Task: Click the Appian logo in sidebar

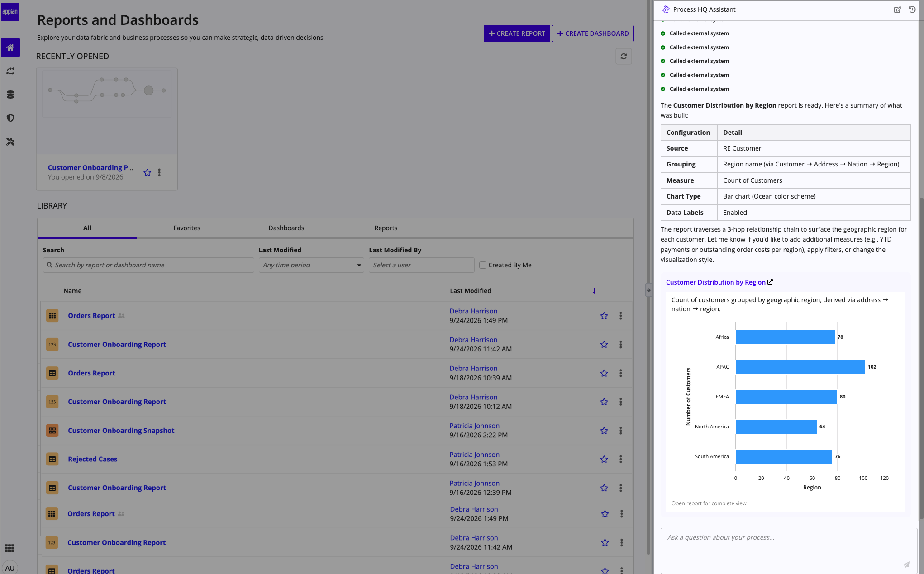Action: [x=10, y=12]
